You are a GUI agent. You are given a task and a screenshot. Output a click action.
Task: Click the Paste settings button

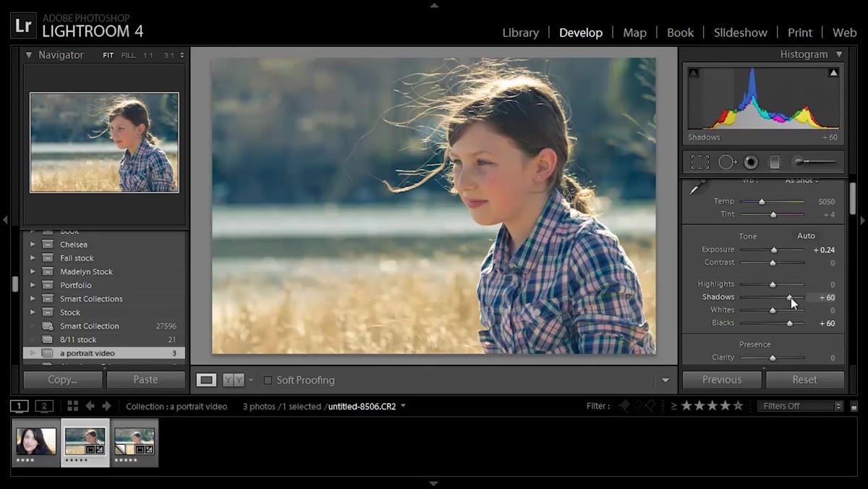(x=145, y=380)
